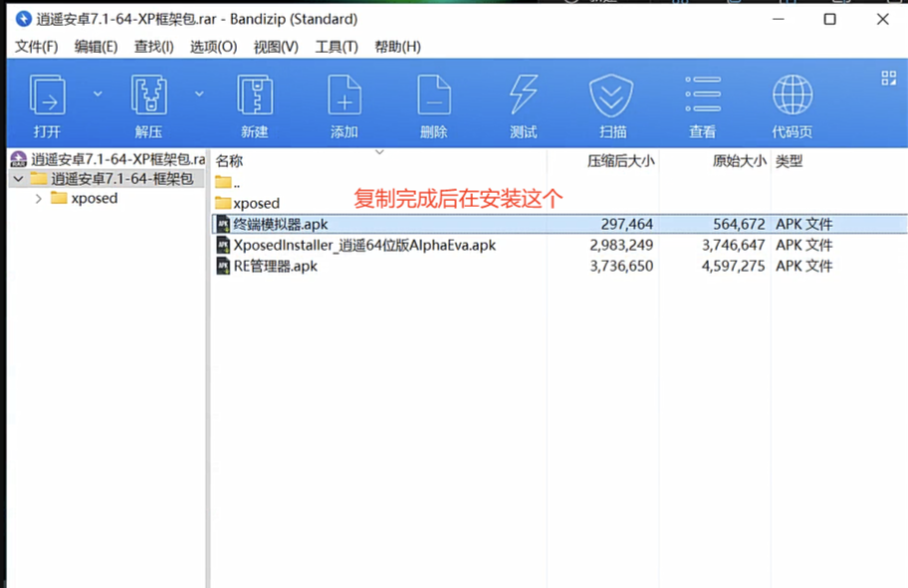The height and width of the screenshot is (588, 908).
Task: Select the xposed folder in tree
Action: coord(95,199)
